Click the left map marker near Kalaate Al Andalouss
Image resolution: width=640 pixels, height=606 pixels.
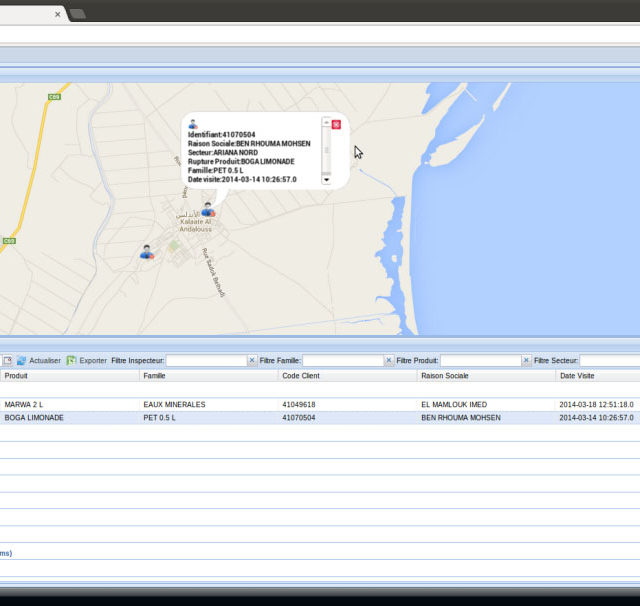(147, 252)
